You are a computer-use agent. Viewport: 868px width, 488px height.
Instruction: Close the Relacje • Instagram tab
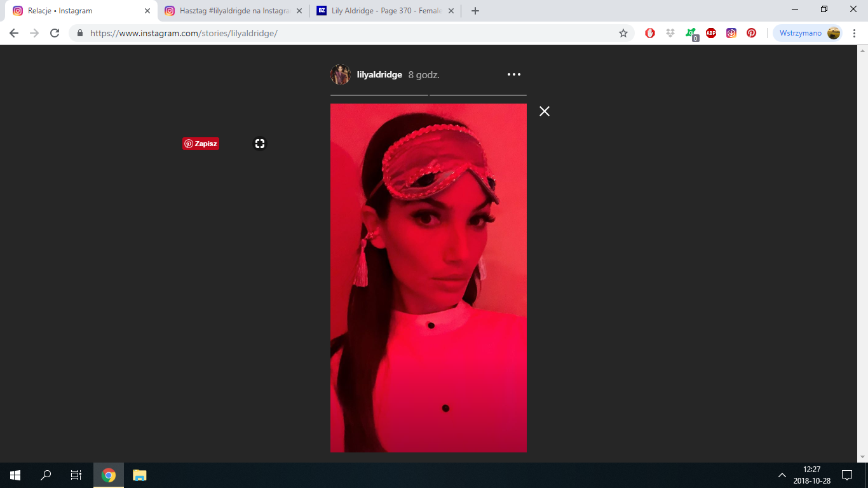(147, 11)
